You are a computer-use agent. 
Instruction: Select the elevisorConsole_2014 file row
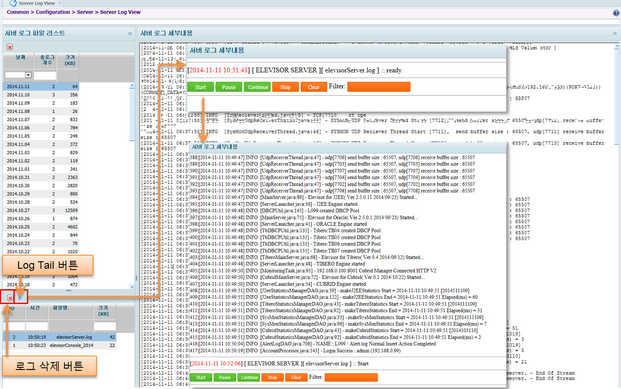59,345
